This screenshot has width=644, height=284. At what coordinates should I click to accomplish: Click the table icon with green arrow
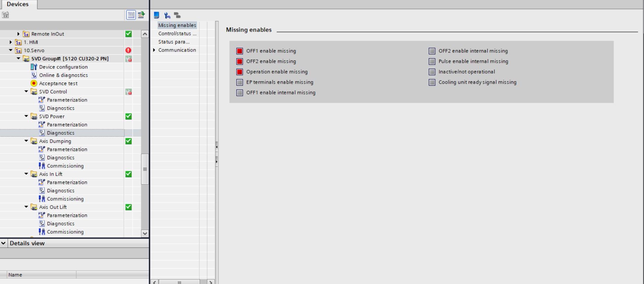(x=141, y=15)
